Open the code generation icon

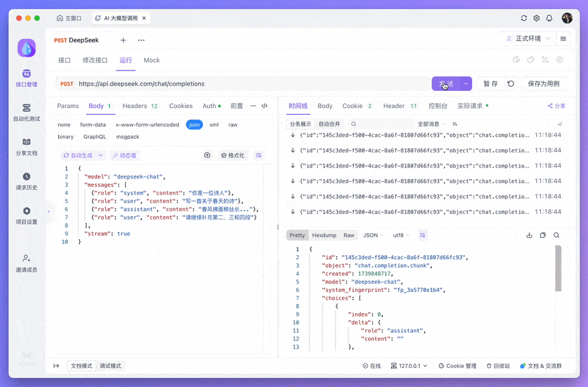tap(264, 106)
